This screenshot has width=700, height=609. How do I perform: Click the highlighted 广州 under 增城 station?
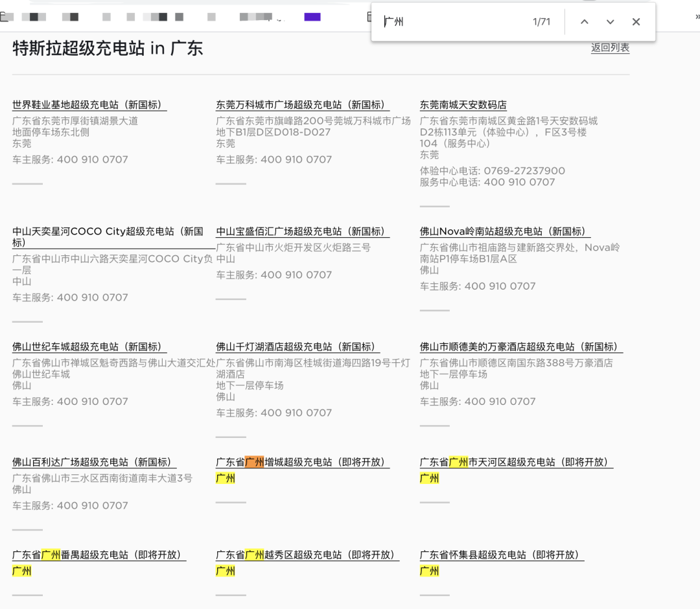click(226, 478)
